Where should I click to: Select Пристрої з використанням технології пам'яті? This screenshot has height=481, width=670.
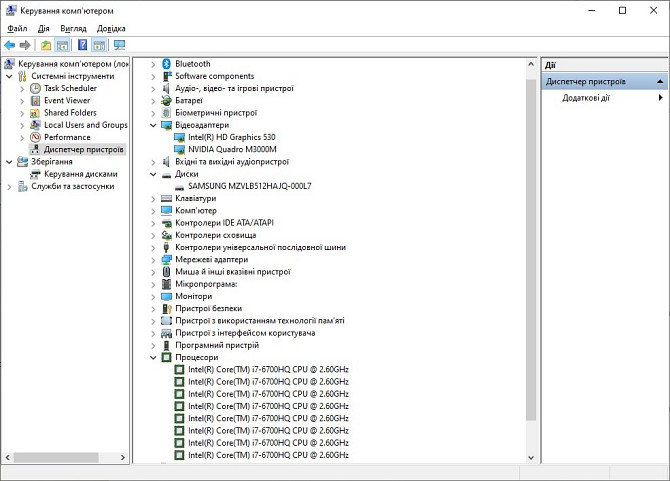(260, 321)
